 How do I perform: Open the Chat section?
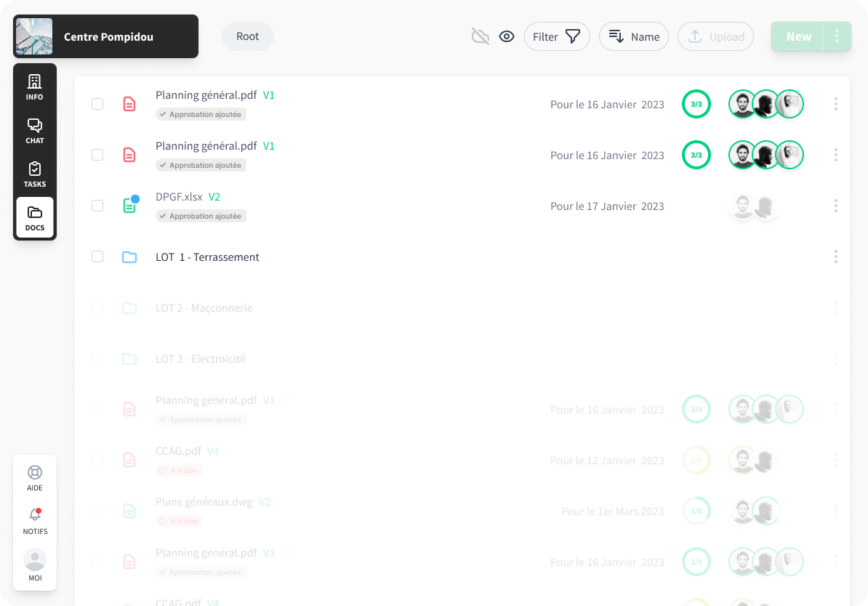pyautogui.click(x=34, y=130)
